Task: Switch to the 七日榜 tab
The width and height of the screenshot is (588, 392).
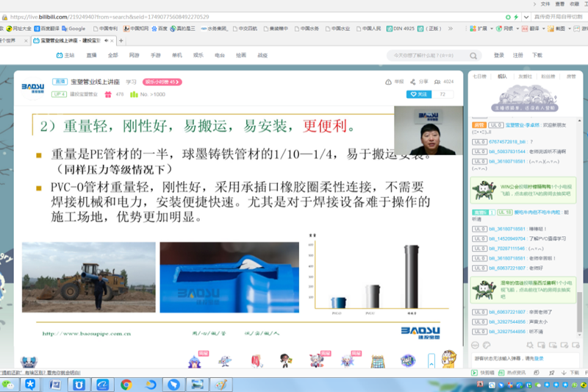Action: 479,76
